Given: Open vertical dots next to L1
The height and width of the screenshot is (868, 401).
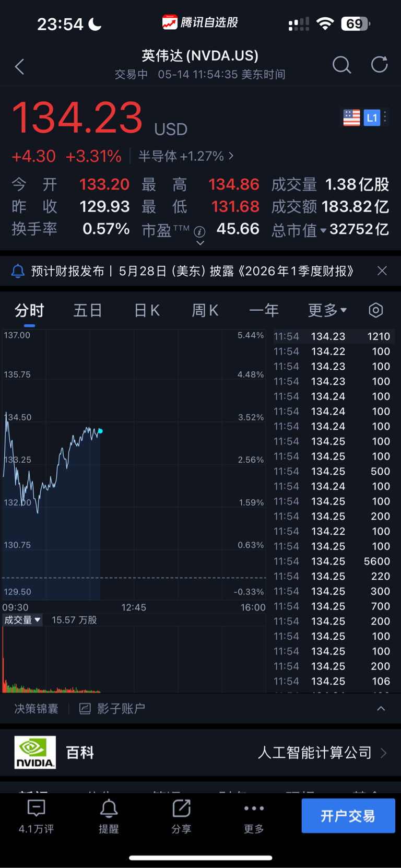Looking at the screenshot, I should click(385, 118).
